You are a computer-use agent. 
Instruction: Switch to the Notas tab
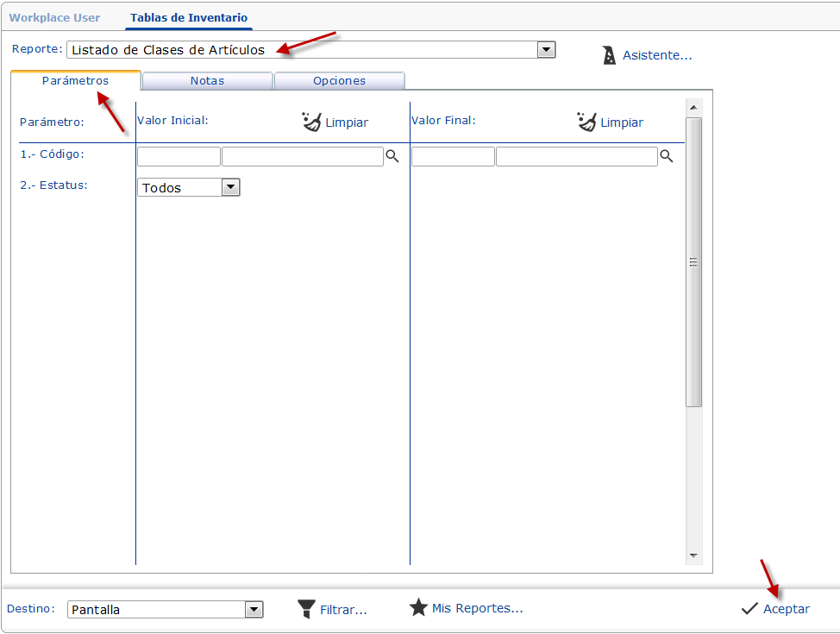tap(207, 81)
